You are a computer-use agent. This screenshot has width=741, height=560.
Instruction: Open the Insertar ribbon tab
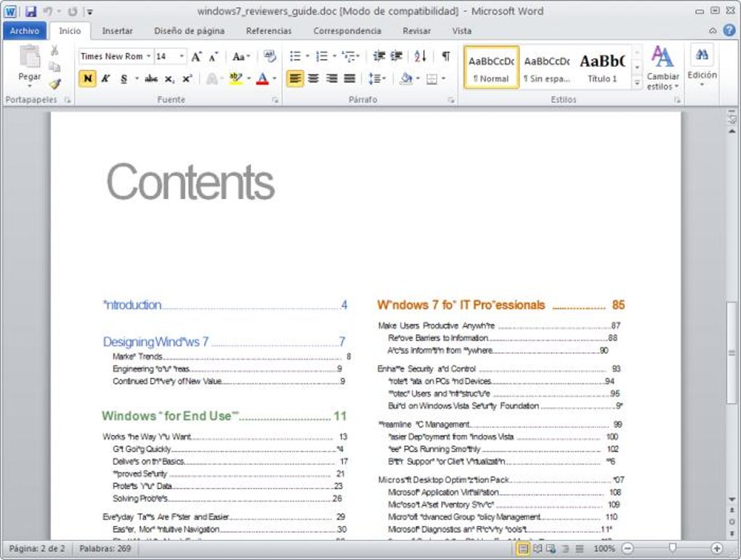117,31
